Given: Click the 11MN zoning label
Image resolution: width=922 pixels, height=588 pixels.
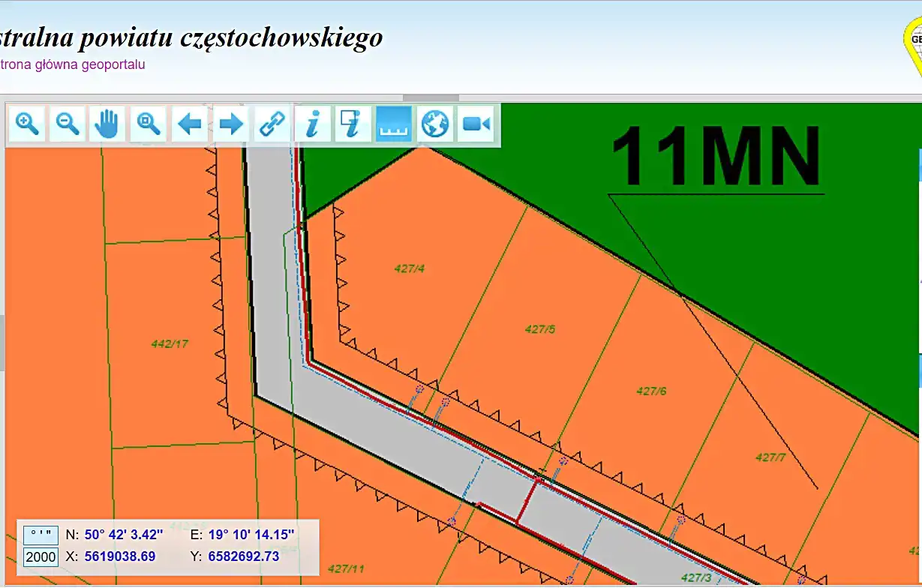Looking at the screenshot, I should click(716, 157).
